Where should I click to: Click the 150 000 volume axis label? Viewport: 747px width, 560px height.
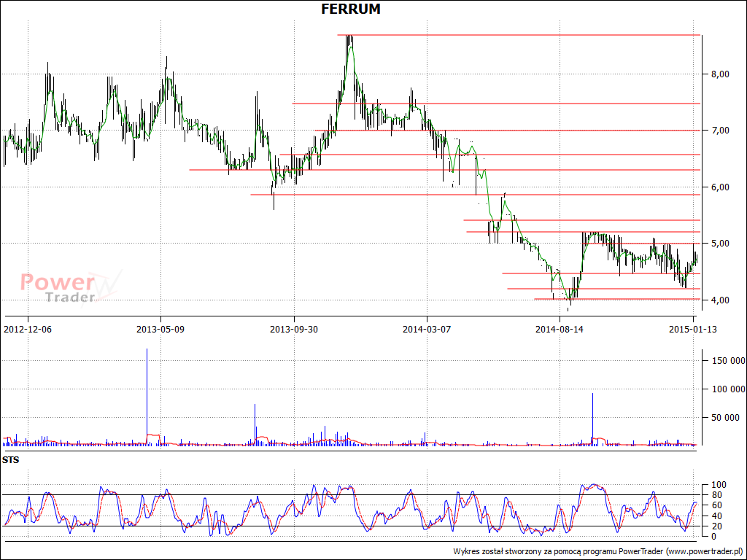point(727,361)
